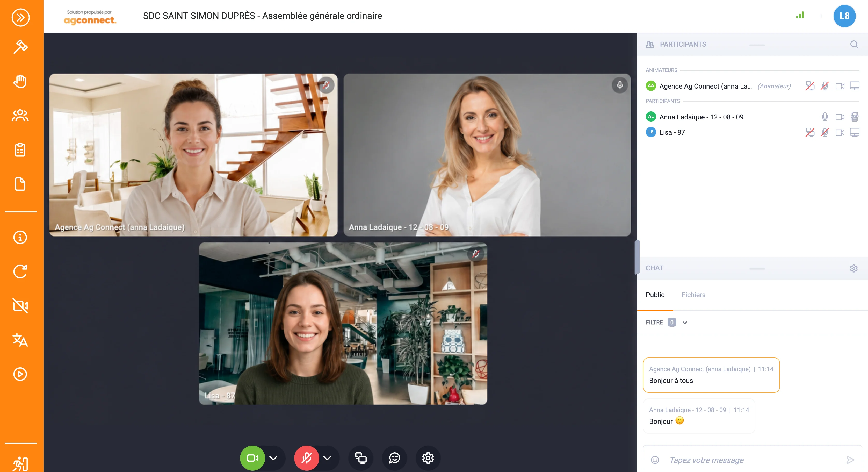Click the side panel resize handle
The height and width of the screenshot is (472, 868).
(636, 257)
